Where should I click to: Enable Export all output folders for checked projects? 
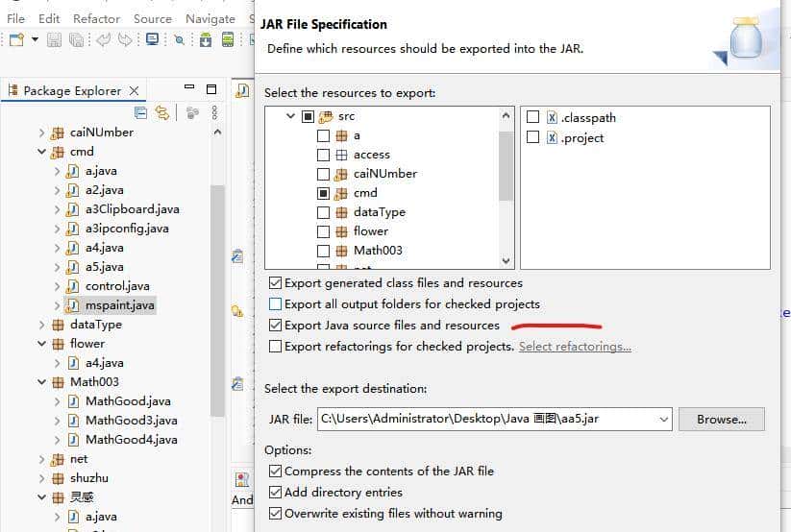coord(275,304)
